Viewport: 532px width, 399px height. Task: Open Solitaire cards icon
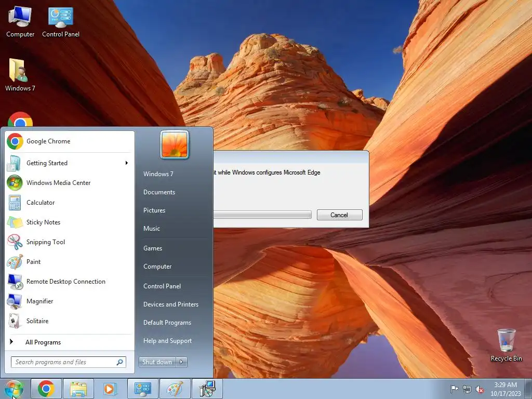point(15,321)
